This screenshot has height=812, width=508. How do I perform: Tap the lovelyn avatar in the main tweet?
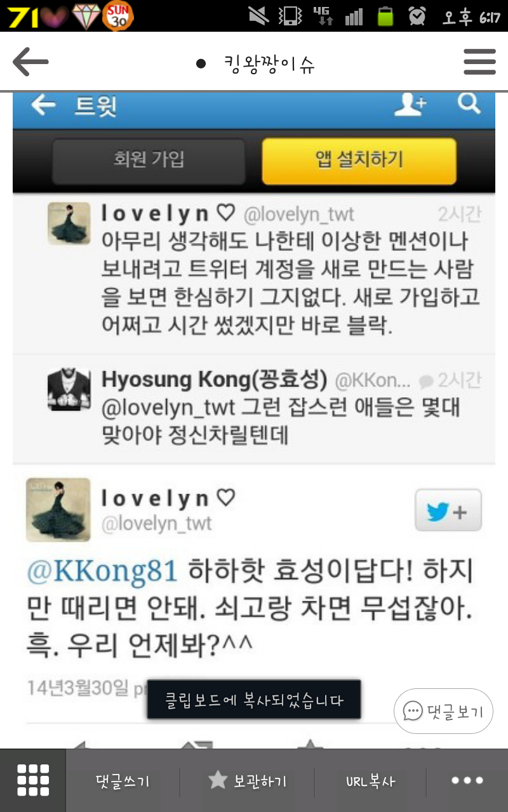pyautogui.click(x=58, y=509)
